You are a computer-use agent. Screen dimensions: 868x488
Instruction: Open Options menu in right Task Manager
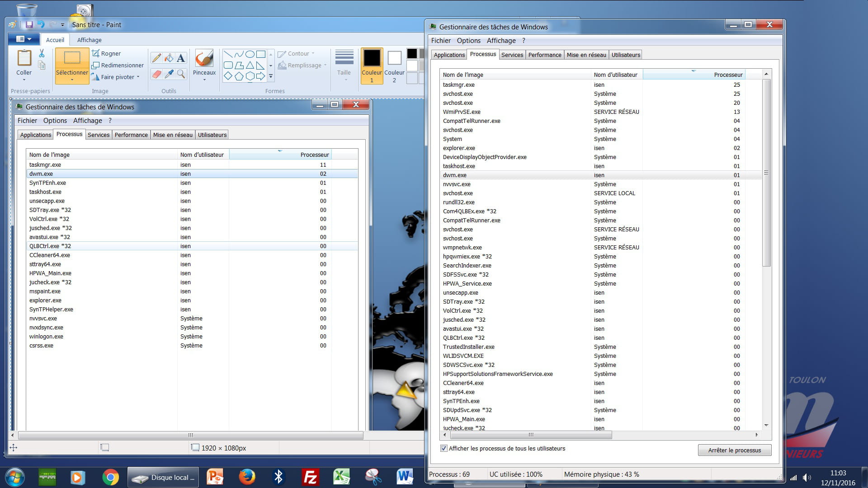(468, 40)
